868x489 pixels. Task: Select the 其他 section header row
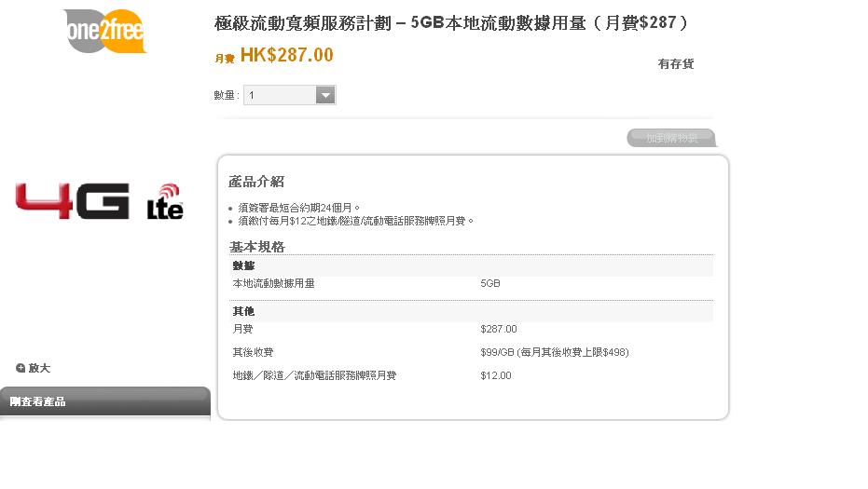(471, 311)
